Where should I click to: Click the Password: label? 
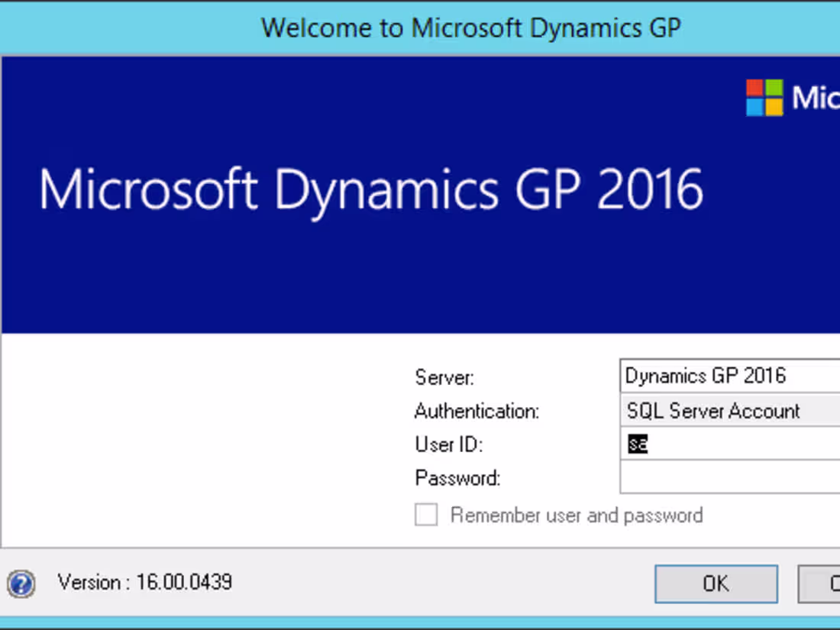click(x=457, y=478)
